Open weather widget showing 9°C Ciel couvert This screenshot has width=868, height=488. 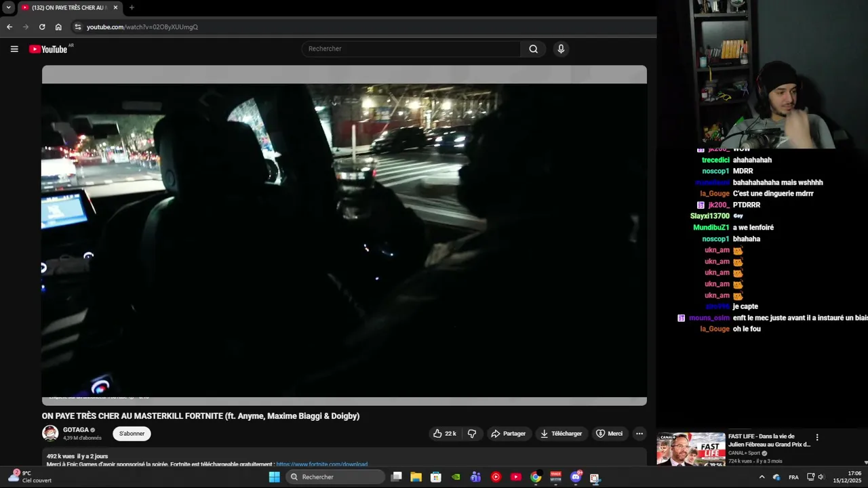pos(30,476)
